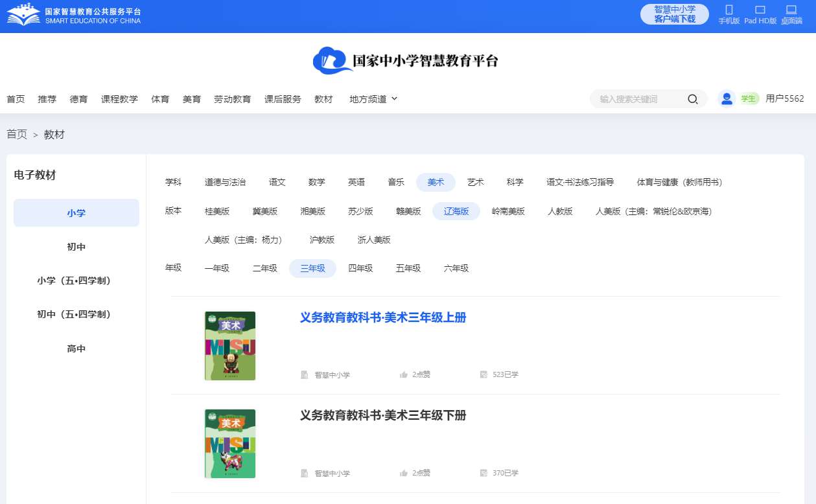Open the 课程教学 nav item
This screenshot has width=816, height=504.
(119, 99)
